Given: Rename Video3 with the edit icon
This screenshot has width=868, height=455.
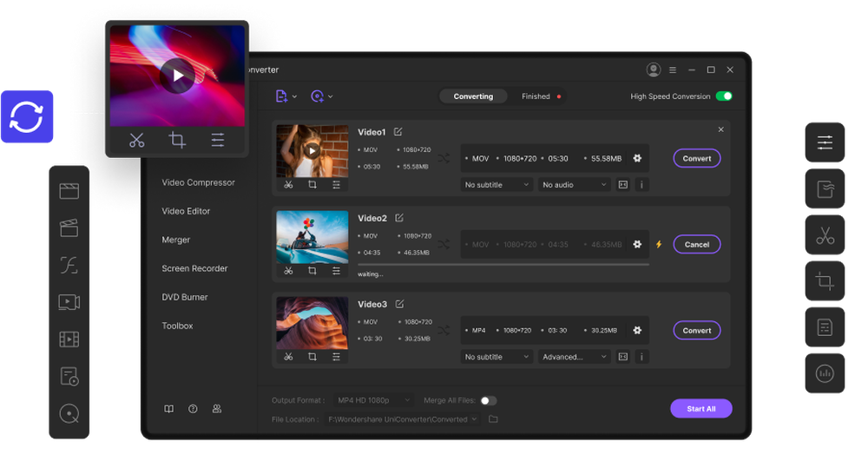Looking at the screenshot, I should coord(399,304).
